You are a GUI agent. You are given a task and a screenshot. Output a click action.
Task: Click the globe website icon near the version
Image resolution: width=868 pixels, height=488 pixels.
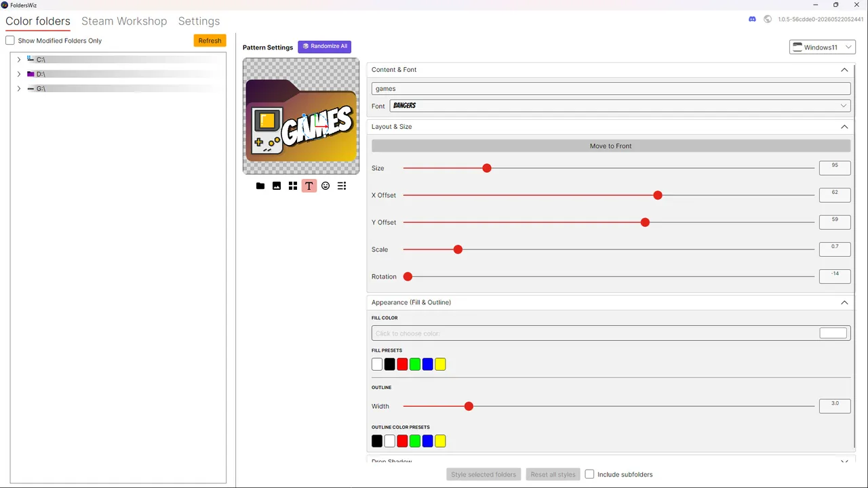pyautogui.click(x=768, y=19)
